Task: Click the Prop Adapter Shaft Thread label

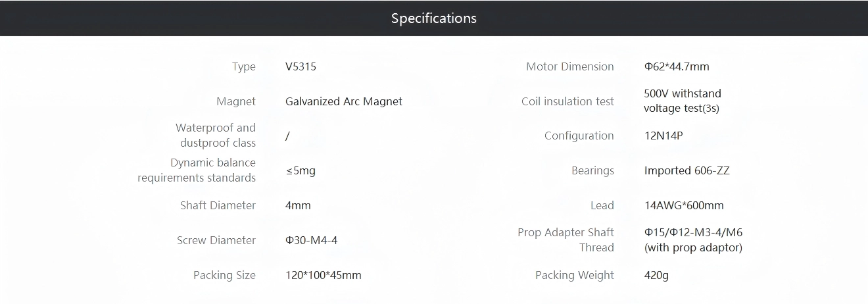Action: pyautogui.click(x=566, y=240)
